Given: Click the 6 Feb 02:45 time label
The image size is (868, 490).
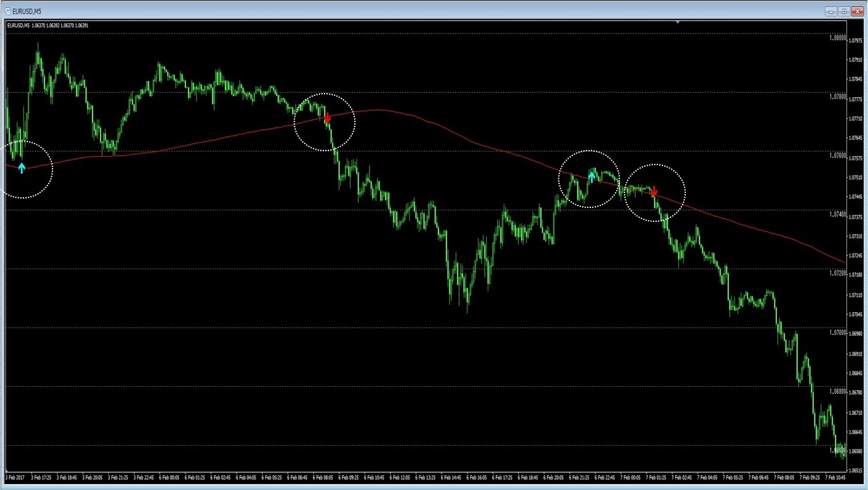Looking at the screenshot, I should (x=221, y=478).
